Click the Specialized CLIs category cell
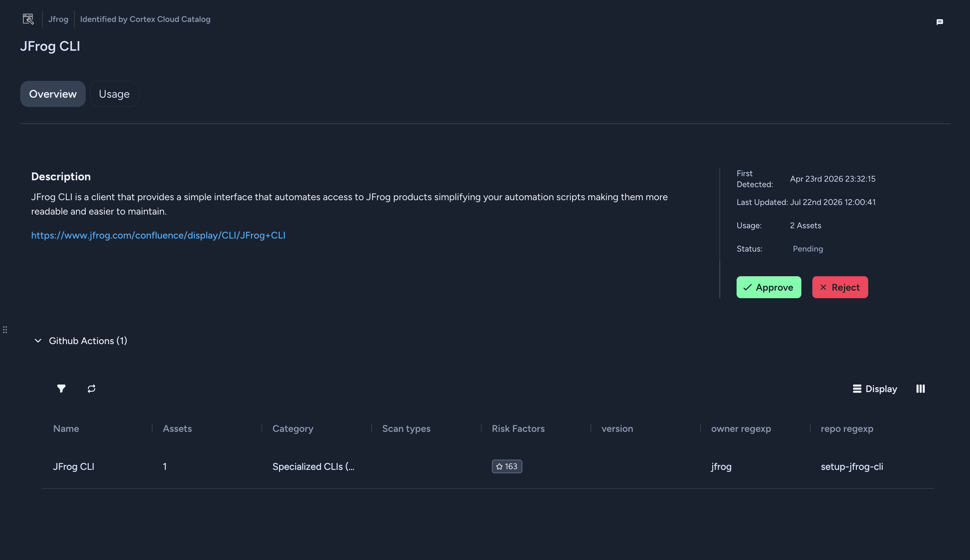The width and height of the screenshot is (970, 560). coord(314,466)
